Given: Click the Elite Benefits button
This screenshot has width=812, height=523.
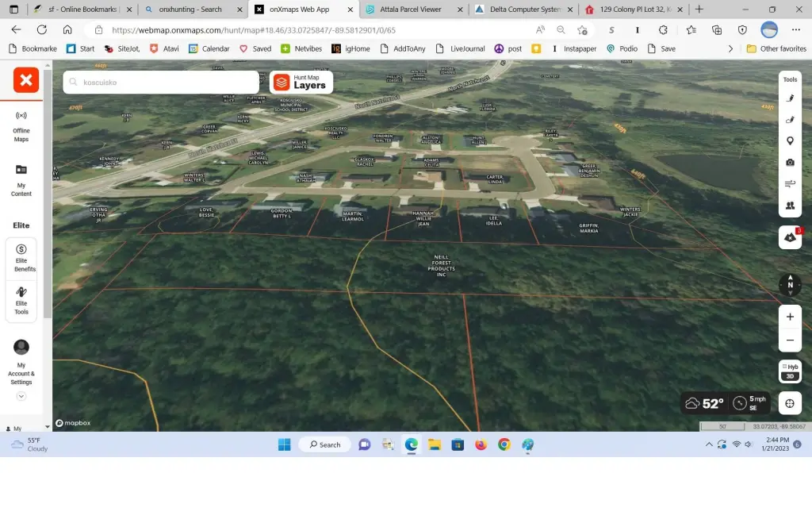Looking at the screenshot, I should point(21,258).
